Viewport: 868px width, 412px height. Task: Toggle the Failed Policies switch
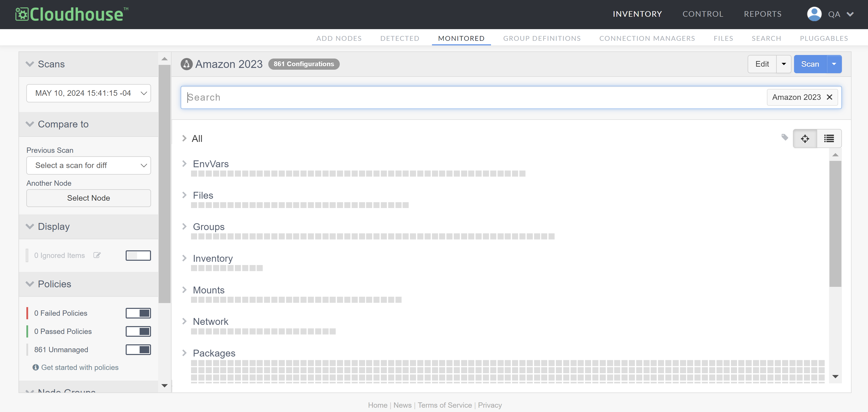pyautogui.click(x=138, y=313)
